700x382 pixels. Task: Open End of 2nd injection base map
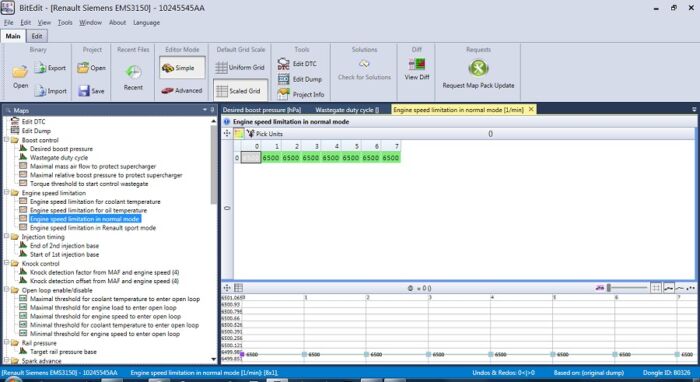[64, 245]
